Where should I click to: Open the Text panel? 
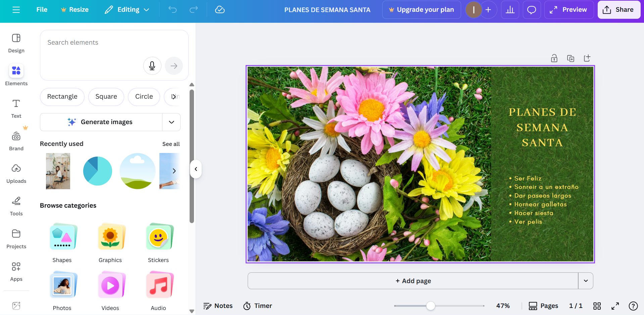pos(16,107)
